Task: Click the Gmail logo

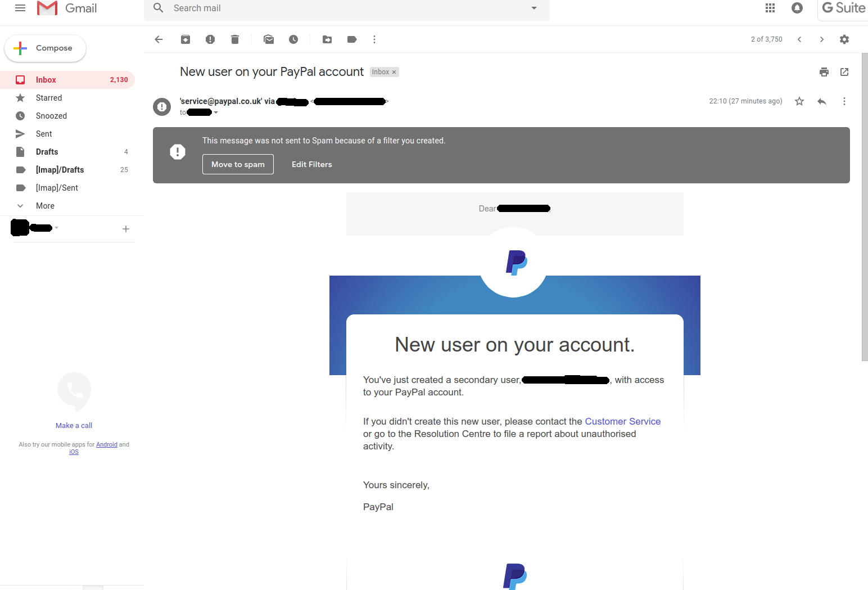Action: tap(67, 8)
